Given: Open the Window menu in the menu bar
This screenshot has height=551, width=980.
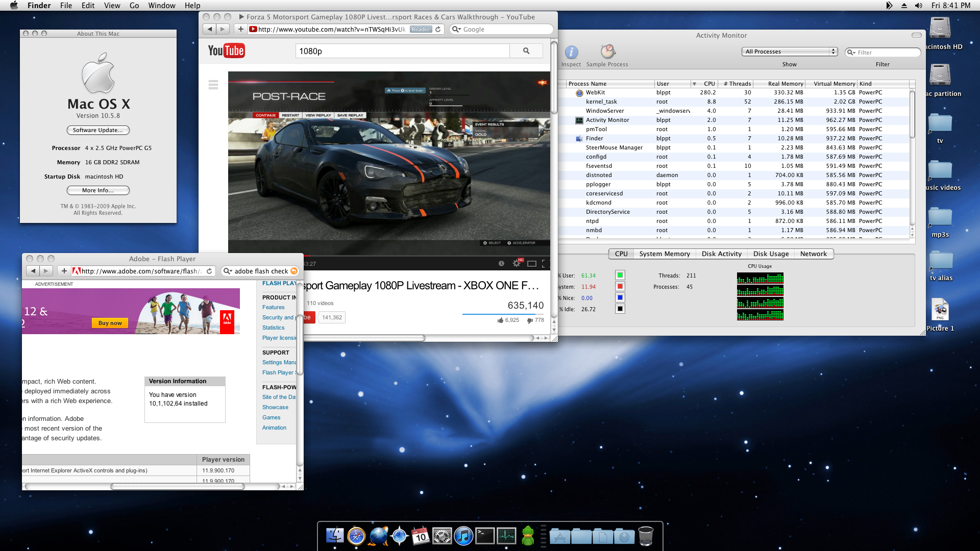Looking at the screenshot, I should point(162,6).
